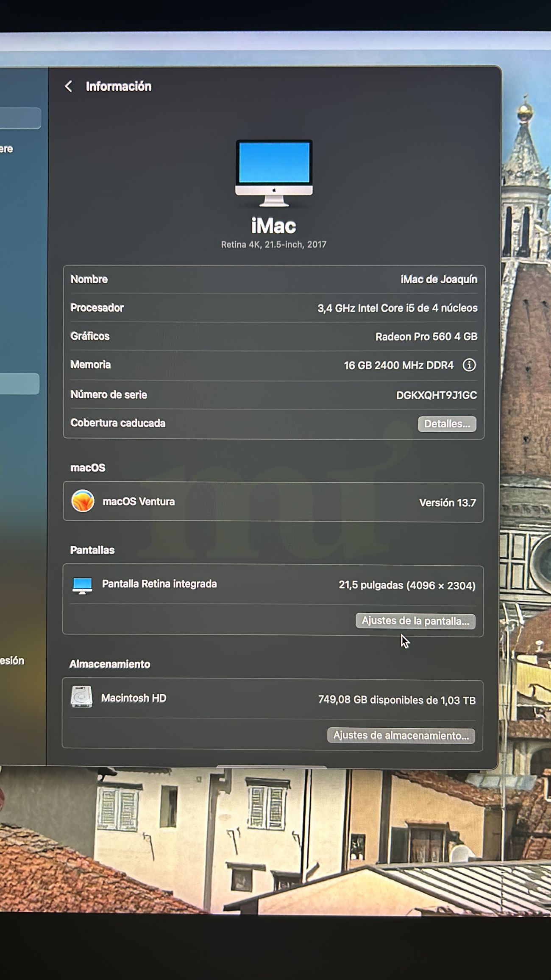
Task: Click the macOS Ventura logo icon
Action: [83, 501]
